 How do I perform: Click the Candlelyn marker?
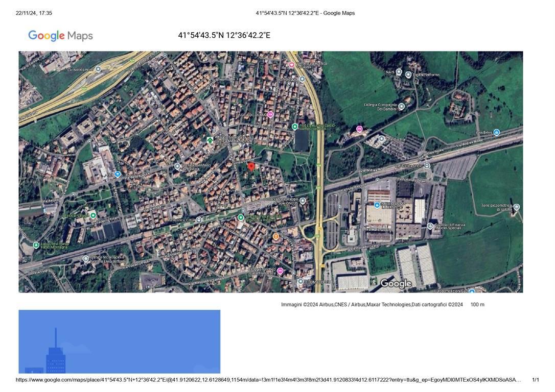coord(496,133)
